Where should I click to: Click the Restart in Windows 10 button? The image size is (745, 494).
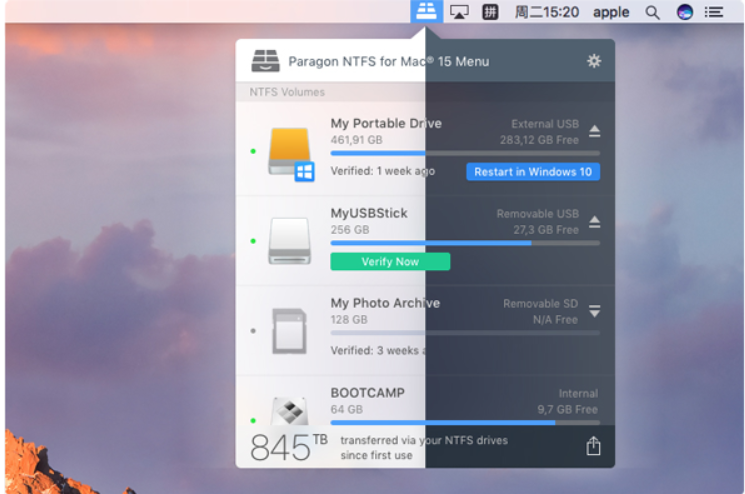[x=533, y=171]
